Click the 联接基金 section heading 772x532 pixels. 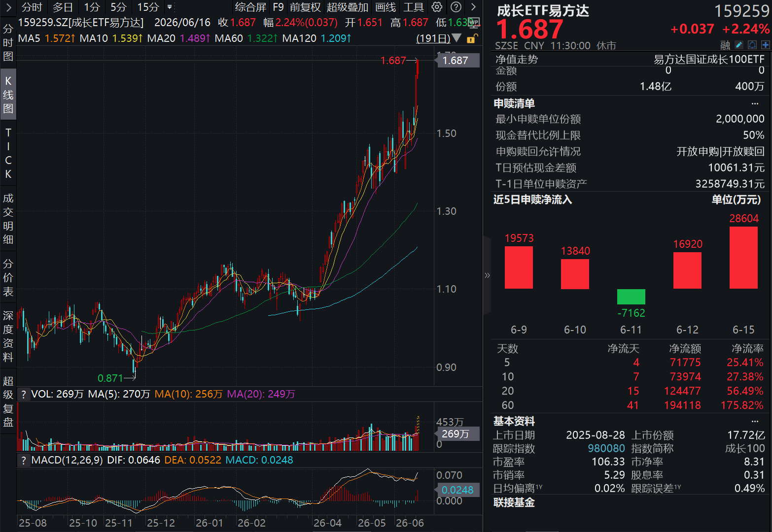click(514, 502)
